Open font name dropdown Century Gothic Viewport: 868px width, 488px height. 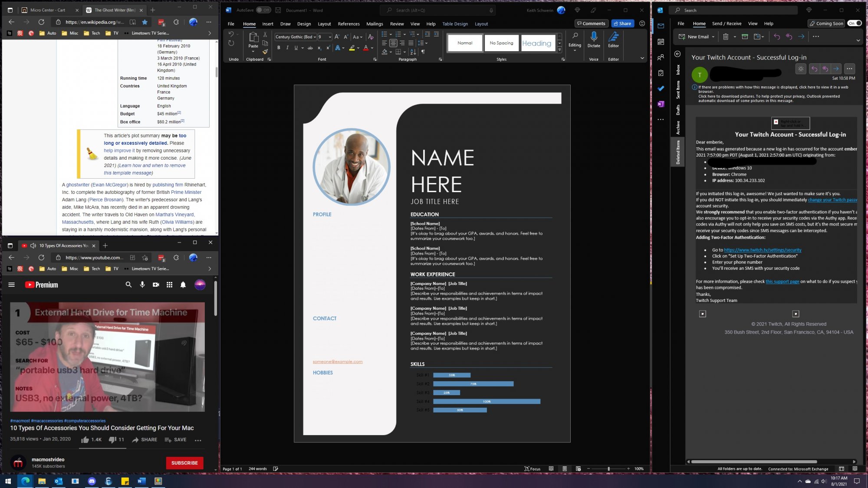(x=315, y=37)
